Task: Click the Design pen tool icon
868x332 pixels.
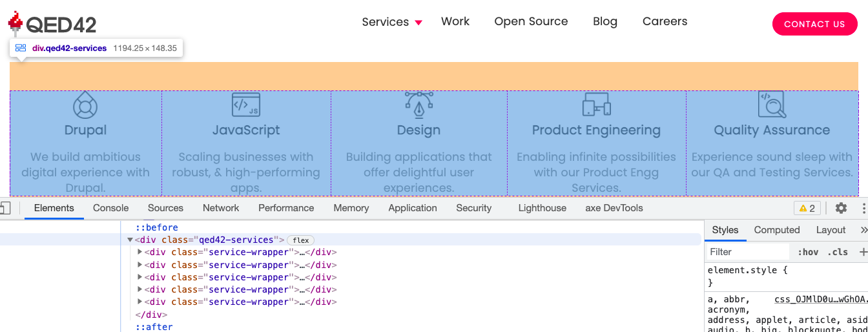Action: click(418, 105)
